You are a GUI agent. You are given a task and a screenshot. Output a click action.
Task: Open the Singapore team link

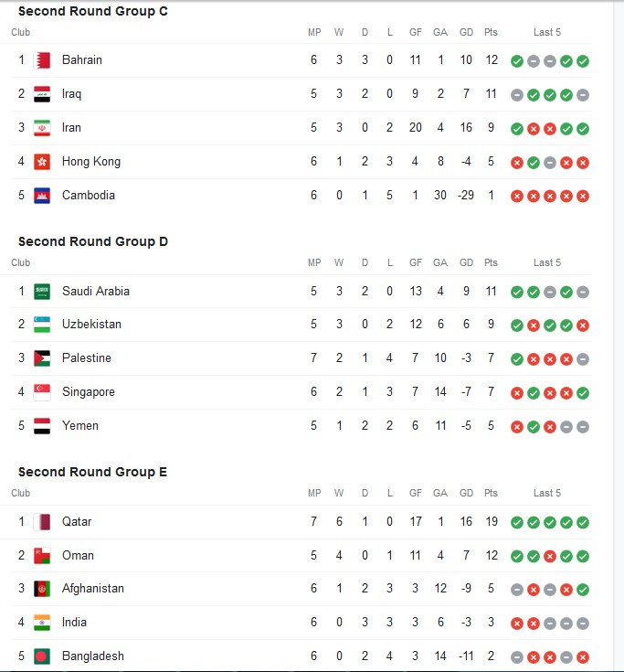pos(89,391)
